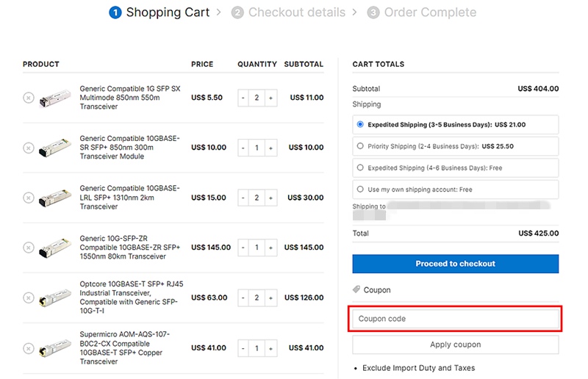Click quantity field of the 1G SFP SX transceiver
This screenshot has width=588, height=379.
pyautogui.click(x=257, y=98)
